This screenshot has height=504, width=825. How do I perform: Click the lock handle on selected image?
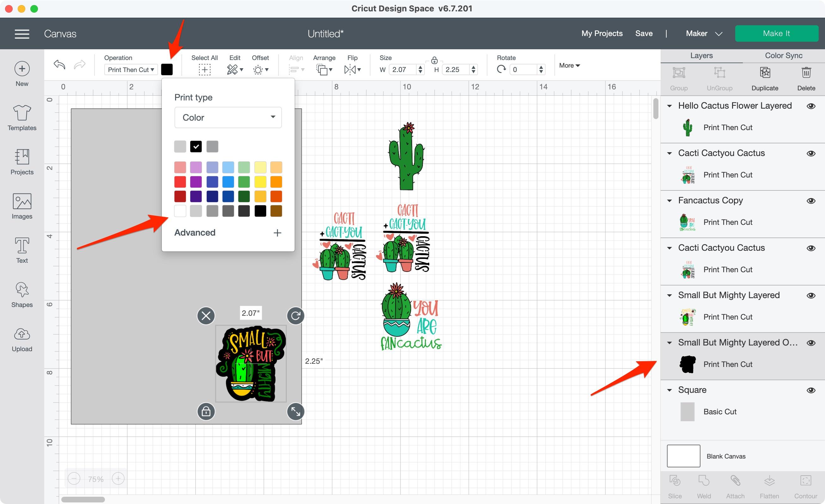tap(206, 411)
